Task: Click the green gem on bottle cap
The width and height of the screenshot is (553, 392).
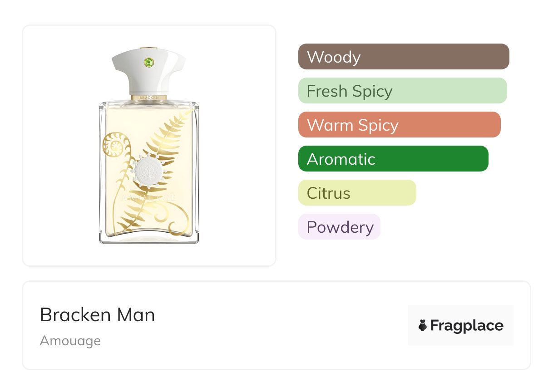Action: click(148, 63)
